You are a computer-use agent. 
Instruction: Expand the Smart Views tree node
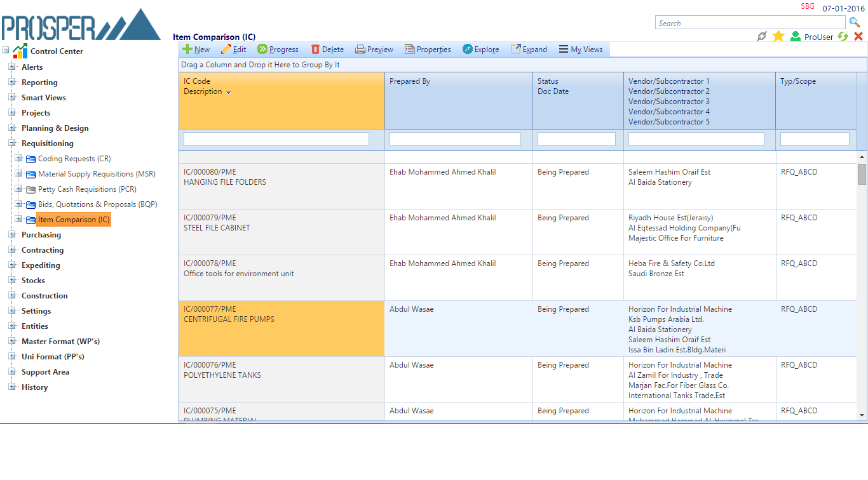12,97
